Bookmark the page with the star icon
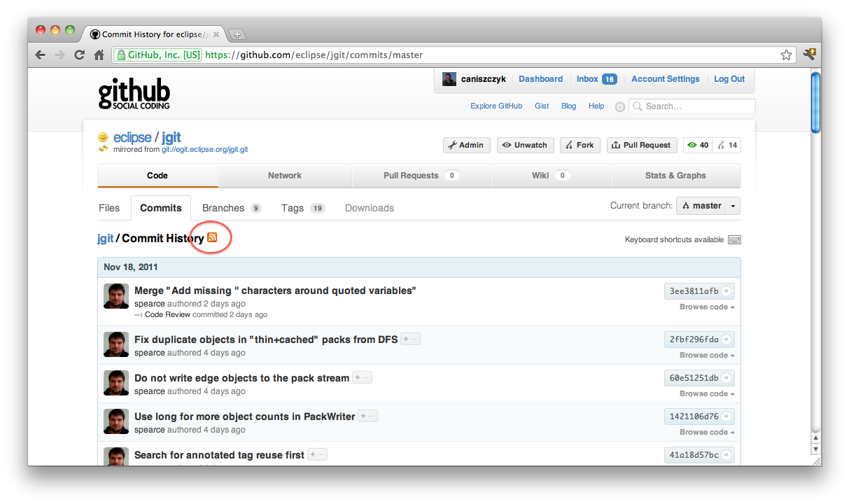Image resolution: width=849 pixels, height=504 pixels. [787, 55]
